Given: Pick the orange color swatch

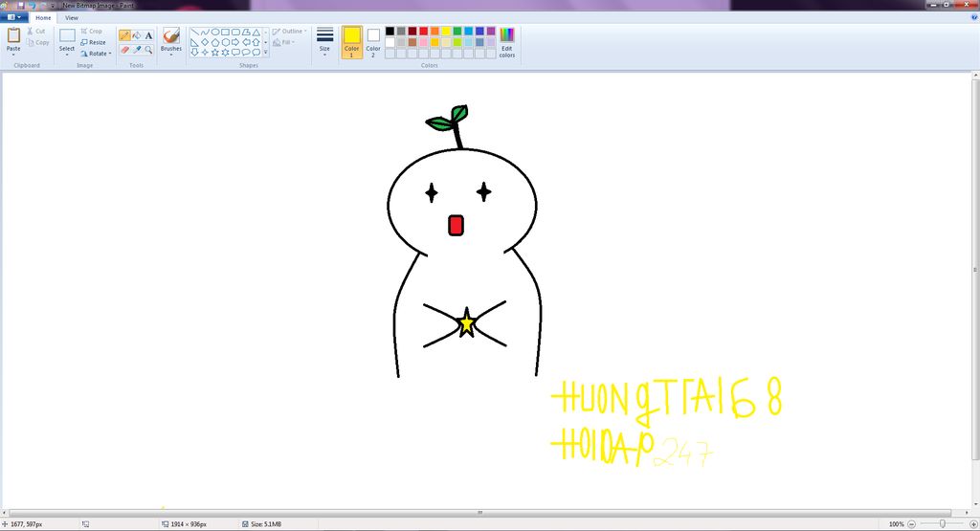Looking at the screenshot, I should [x=434, y=32].
